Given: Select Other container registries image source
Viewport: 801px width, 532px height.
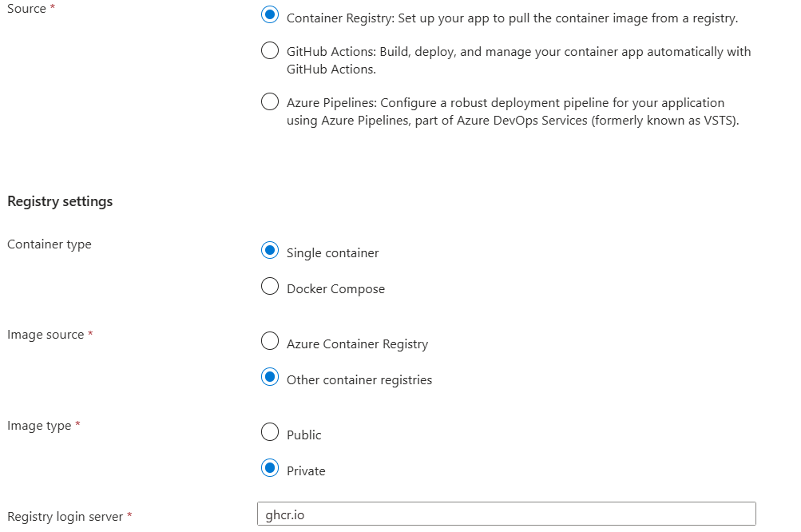Looking at the screenshot, I should [270, 376].
